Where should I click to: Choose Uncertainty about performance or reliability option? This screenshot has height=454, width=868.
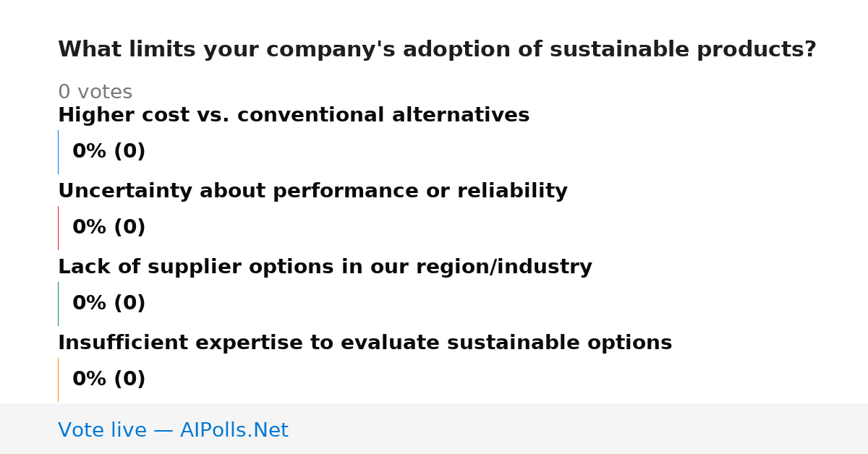click(312, 192)
